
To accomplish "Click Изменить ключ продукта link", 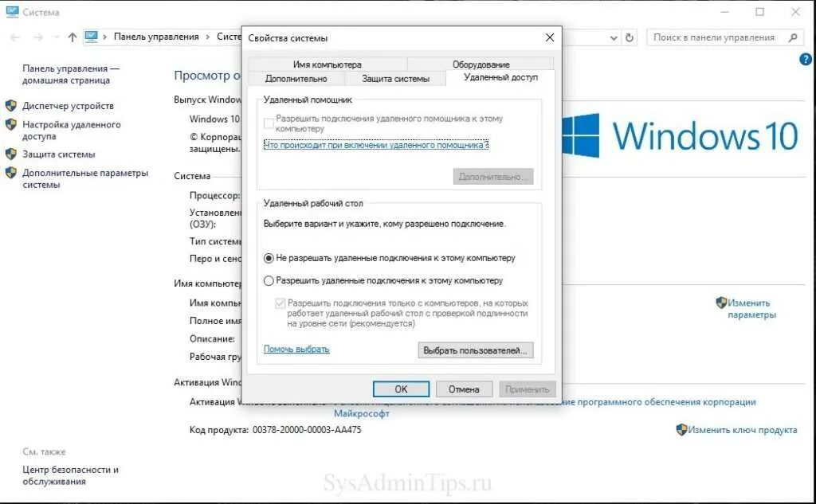I will pyautogui.click(x=743, y=430).
